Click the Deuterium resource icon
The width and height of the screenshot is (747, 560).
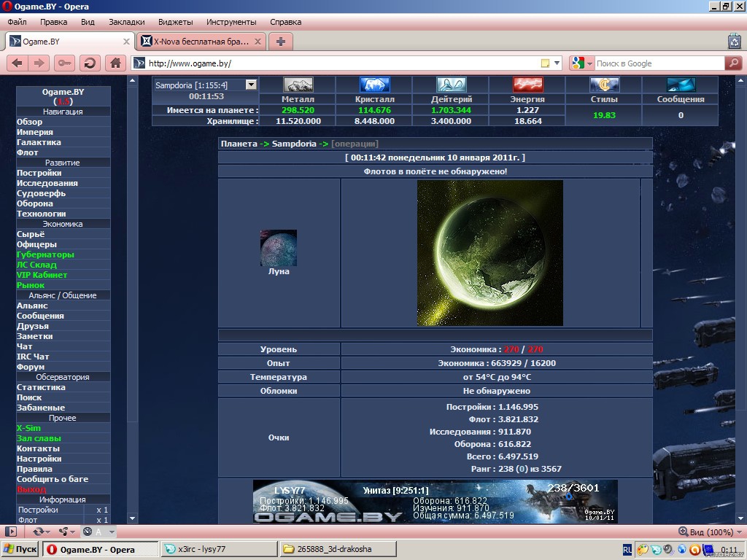click(451, 85)
